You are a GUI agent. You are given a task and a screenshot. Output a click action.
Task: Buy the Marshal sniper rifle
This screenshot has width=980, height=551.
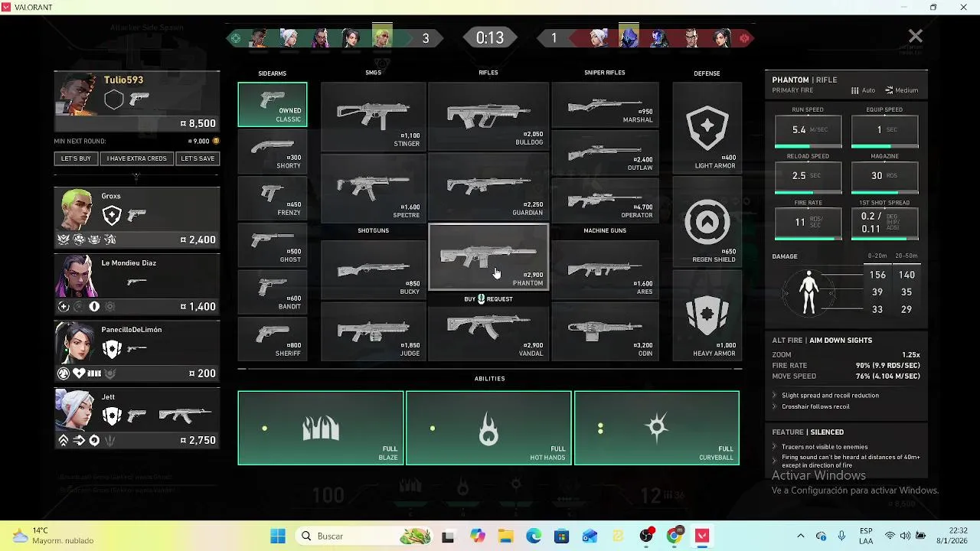(605, 105)
